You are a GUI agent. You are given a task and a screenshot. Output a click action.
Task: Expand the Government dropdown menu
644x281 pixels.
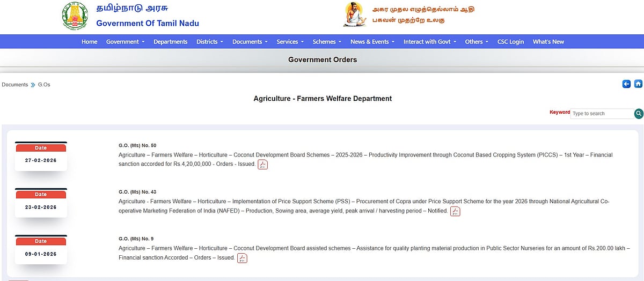point(125,42)
